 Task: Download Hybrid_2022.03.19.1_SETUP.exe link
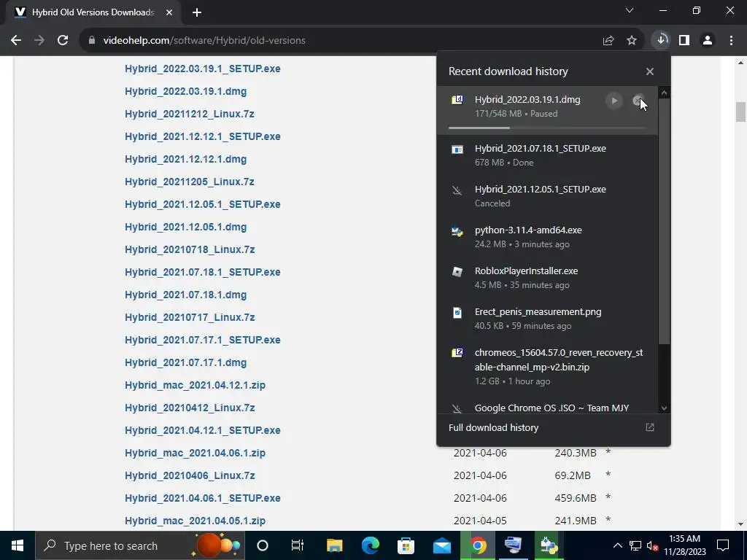click(203, 69)
